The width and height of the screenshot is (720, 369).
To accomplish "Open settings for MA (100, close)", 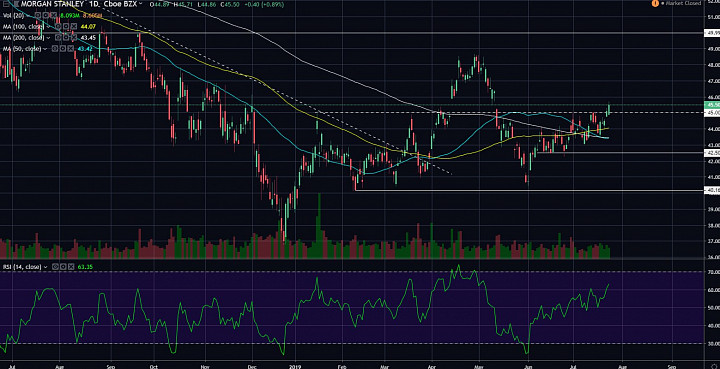I will click(66, 27).
